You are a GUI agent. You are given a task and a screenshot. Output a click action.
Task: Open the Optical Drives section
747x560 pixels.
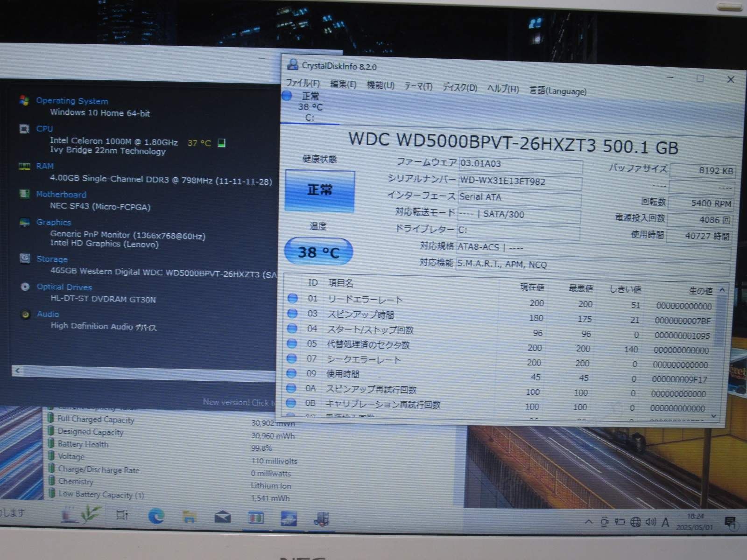tap(64, 287)
